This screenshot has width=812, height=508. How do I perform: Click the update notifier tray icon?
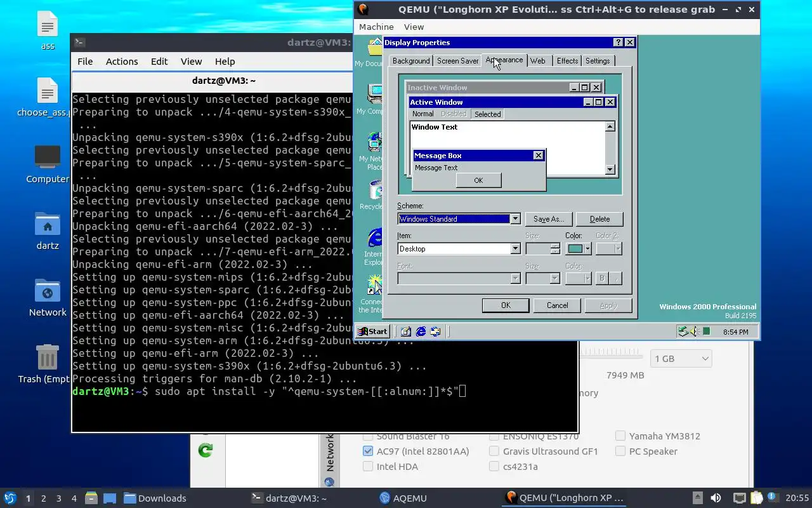click(772, 498)
